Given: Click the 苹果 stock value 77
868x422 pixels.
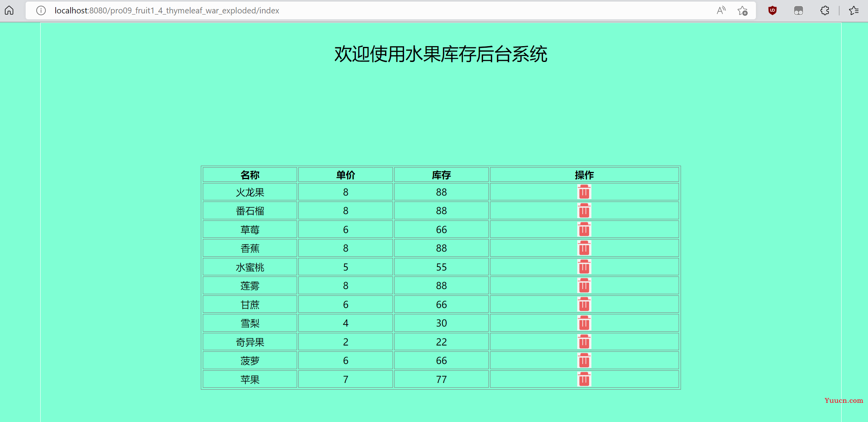Looking at the screenshot, I should pos(441,379).
